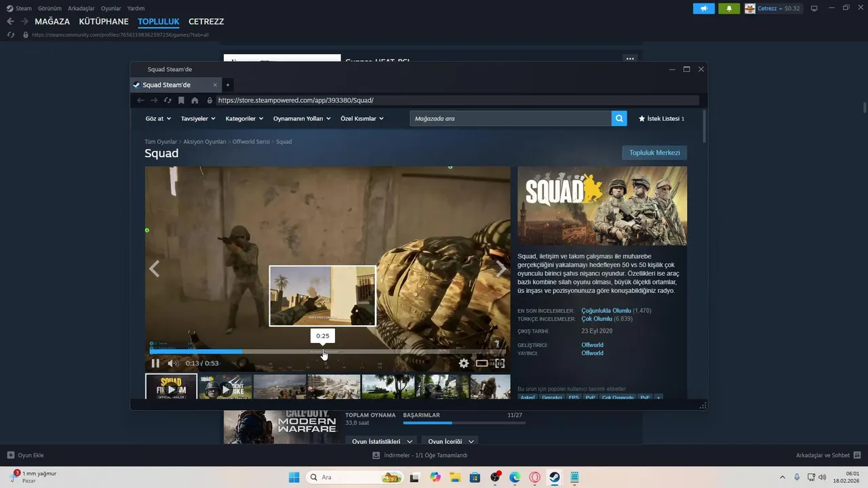Screen dimensions: 868x488
Task: Expand the Kategoriler dropdown
Action: pyautogui.click(x=245, y=119)
